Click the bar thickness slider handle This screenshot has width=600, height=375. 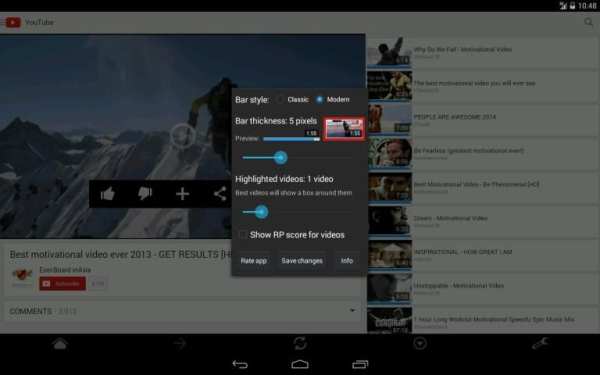tap(280, 158)
